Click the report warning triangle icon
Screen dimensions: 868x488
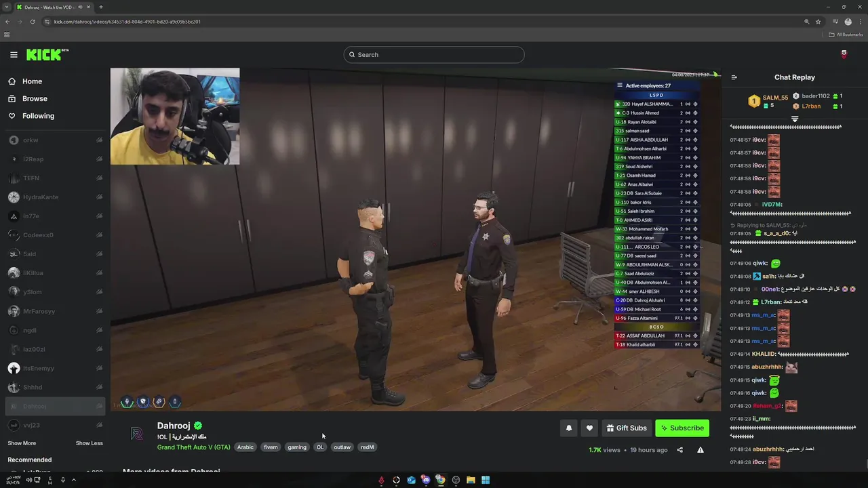pos(701,450)
